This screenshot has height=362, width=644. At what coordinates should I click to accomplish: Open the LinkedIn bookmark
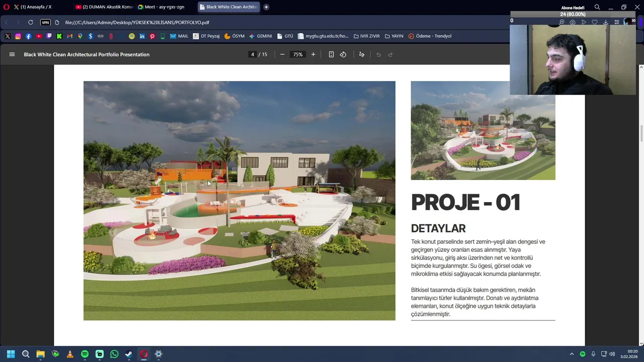(142, 36)
